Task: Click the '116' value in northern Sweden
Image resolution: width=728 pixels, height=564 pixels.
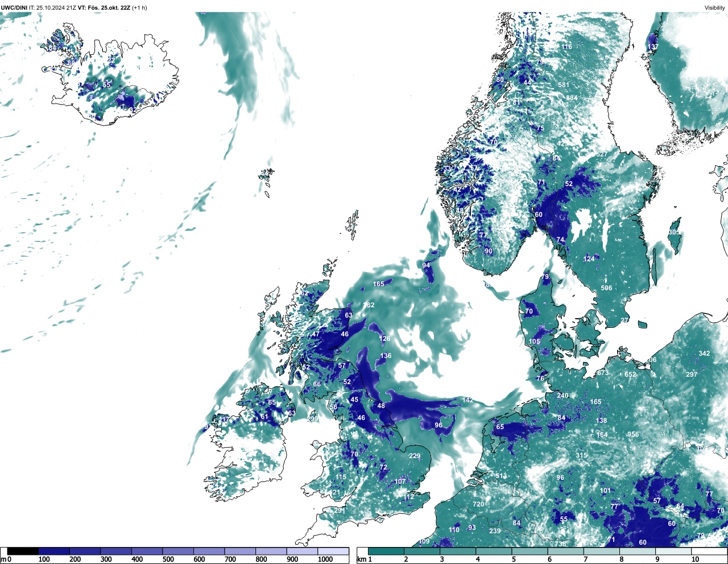Action: (x=566, y=47)
